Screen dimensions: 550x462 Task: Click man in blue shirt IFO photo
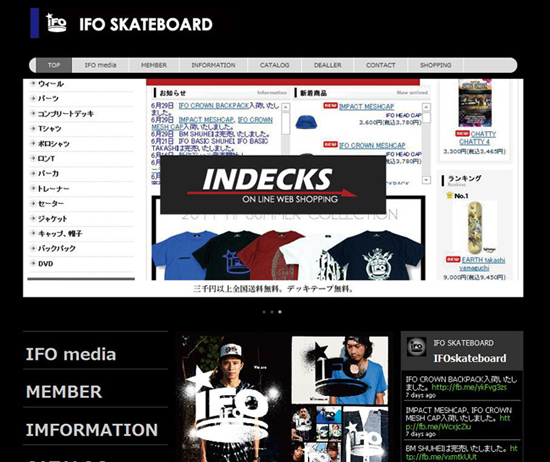[340, 370]
